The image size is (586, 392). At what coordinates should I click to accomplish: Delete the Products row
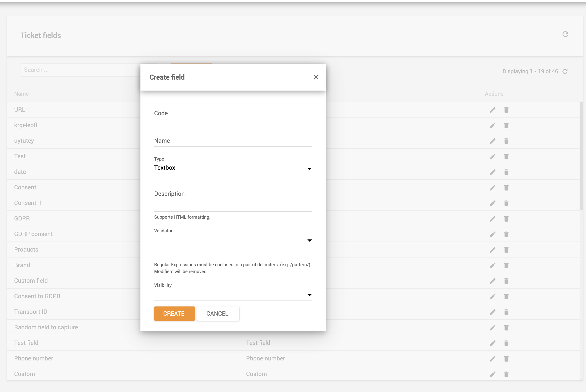pos(506,250)
